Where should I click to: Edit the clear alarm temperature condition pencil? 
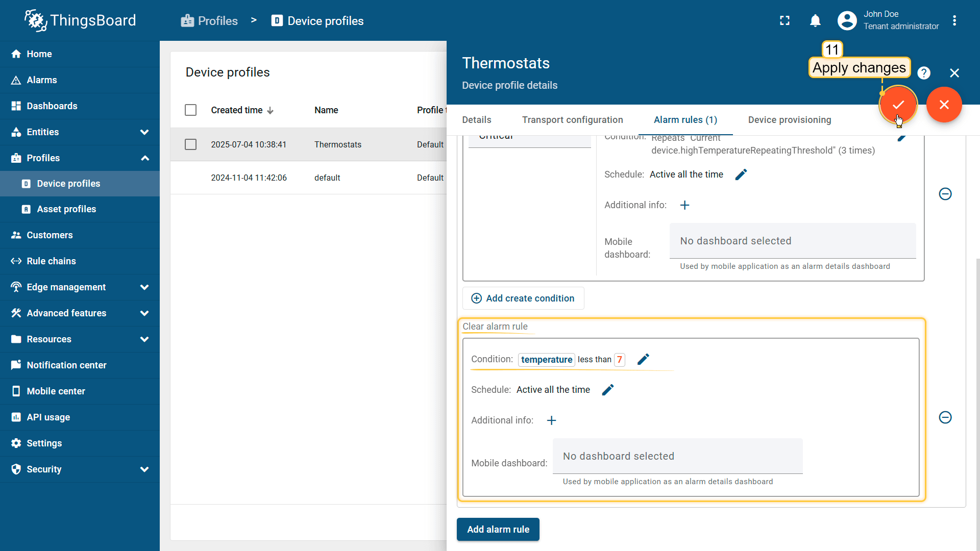643,359
